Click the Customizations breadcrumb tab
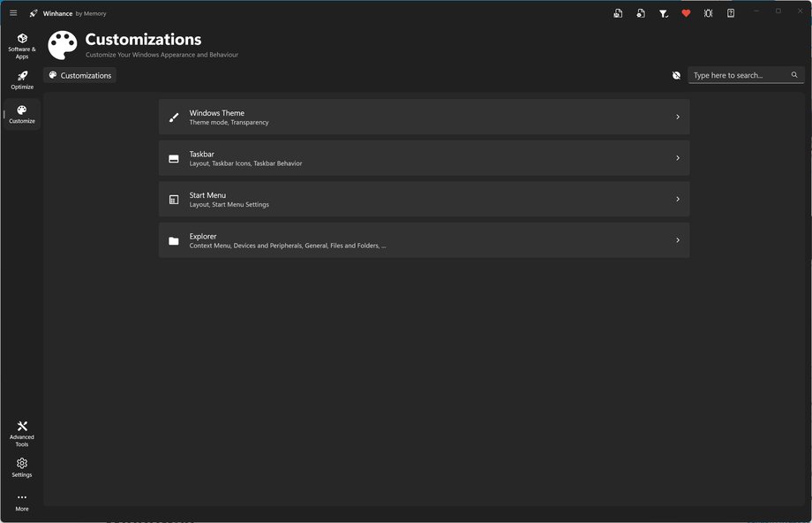The width and height of the screenshot is (812, 523). tap(80, 76)
